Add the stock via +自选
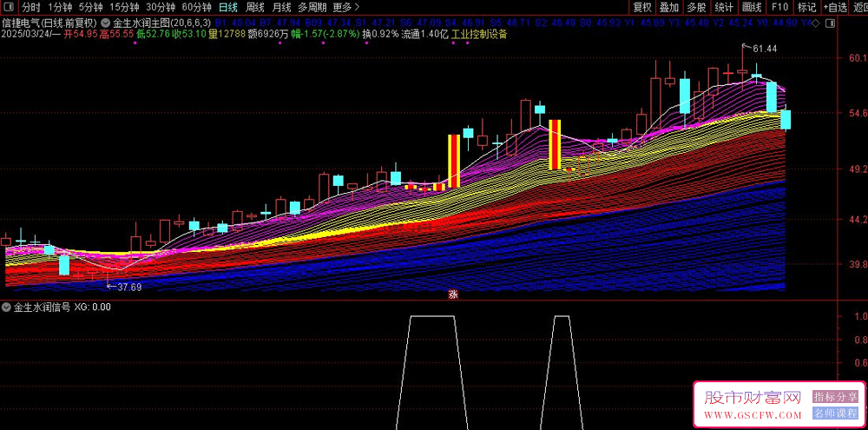The image size is (868, 430). click(835, 7)
